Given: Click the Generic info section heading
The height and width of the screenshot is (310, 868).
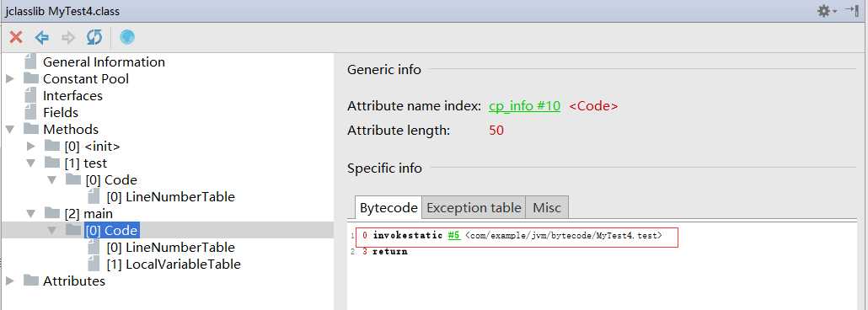Looking at the screenshot, I should 384,70.
